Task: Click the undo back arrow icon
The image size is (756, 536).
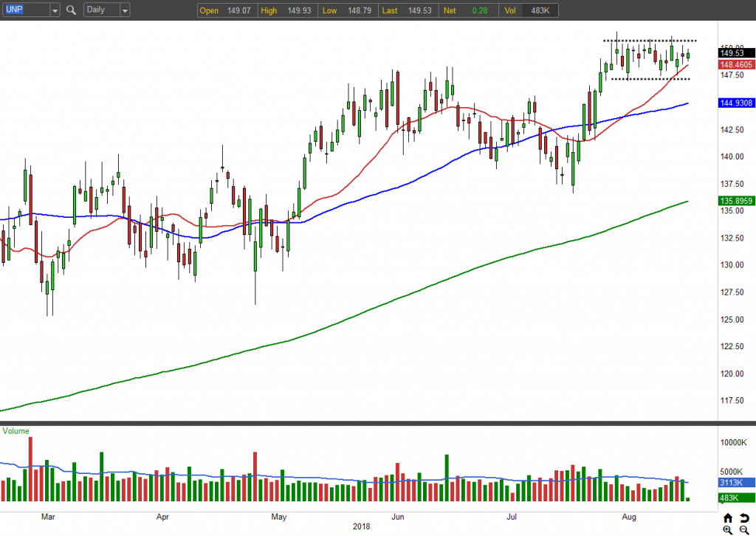Action: point(744,518)
